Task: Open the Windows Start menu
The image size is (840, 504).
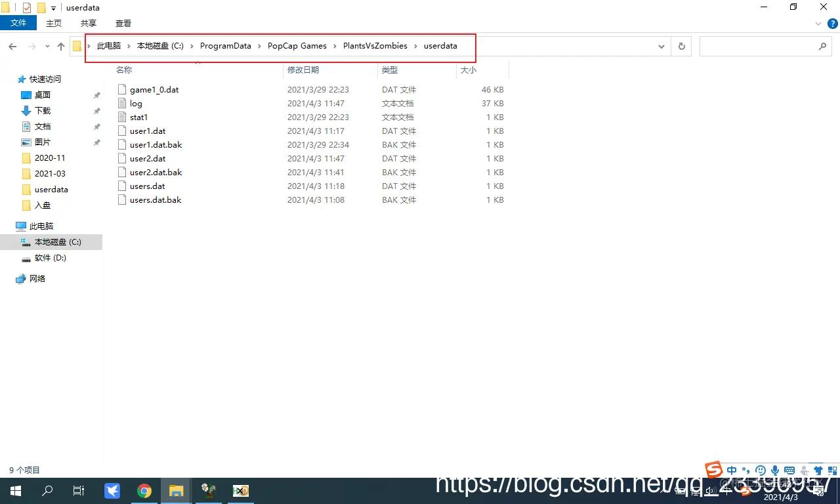Action: pos(16,490)
